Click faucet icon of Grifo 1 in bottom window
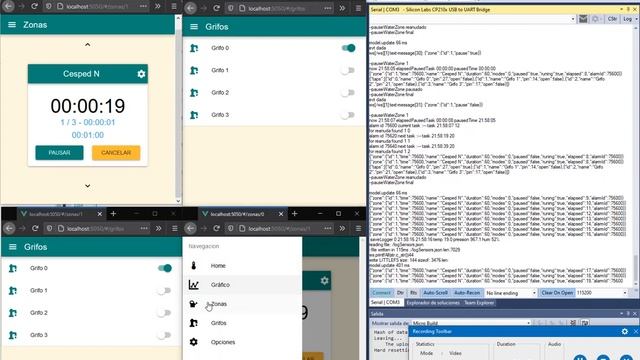This screenshot has width=640, height=360. pos(13,291)
